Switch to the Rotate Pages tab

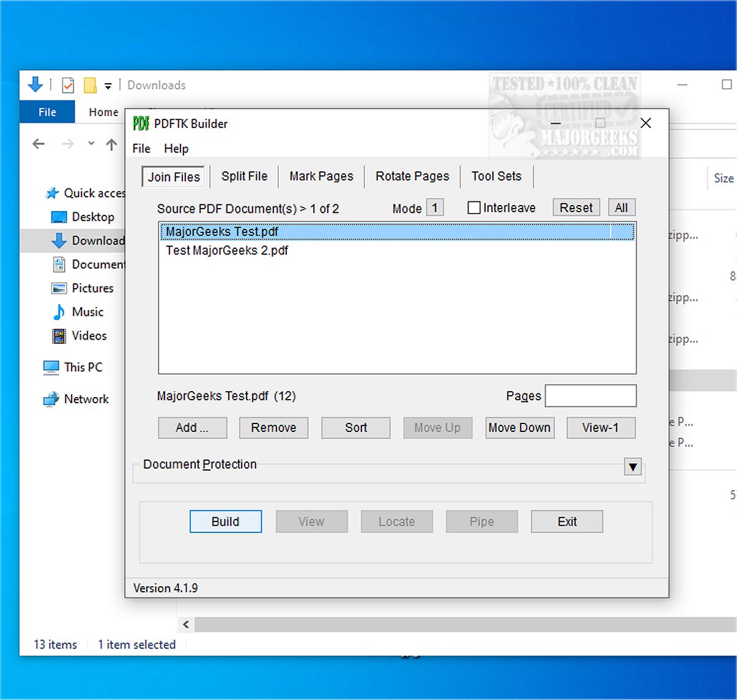pos(412,176)
